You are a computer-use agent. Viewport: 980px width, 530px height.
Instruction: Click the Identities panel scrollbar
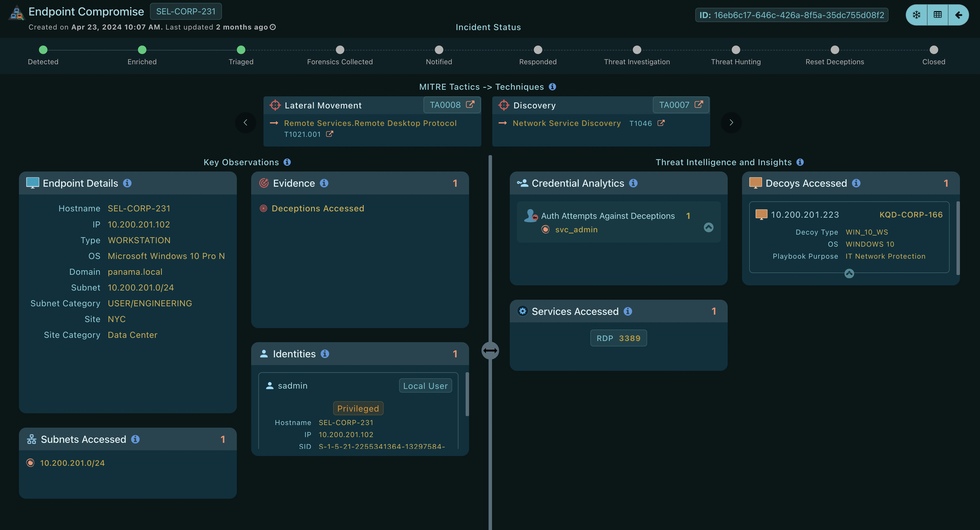467,394
